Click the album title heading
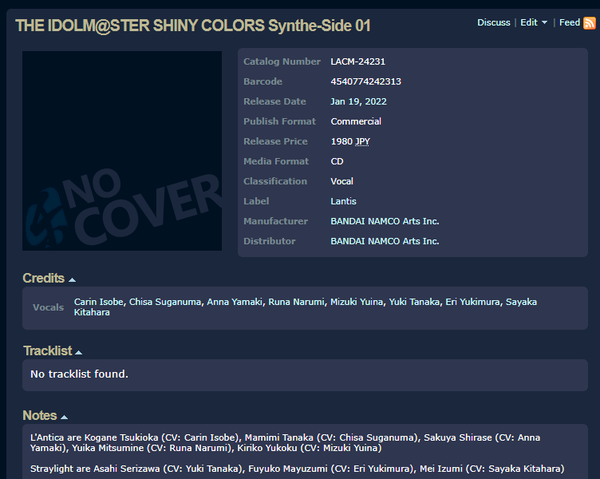 (x=193, y=26)
